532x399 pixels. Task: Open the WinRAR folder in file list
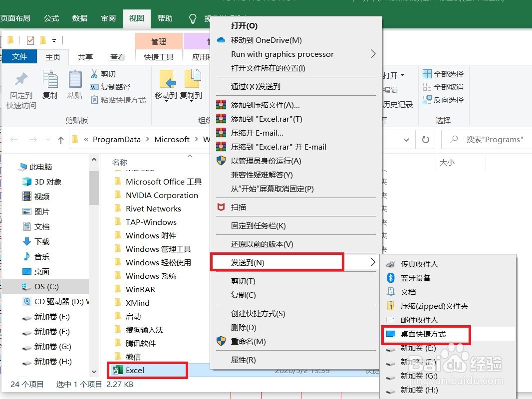(140, 289)
